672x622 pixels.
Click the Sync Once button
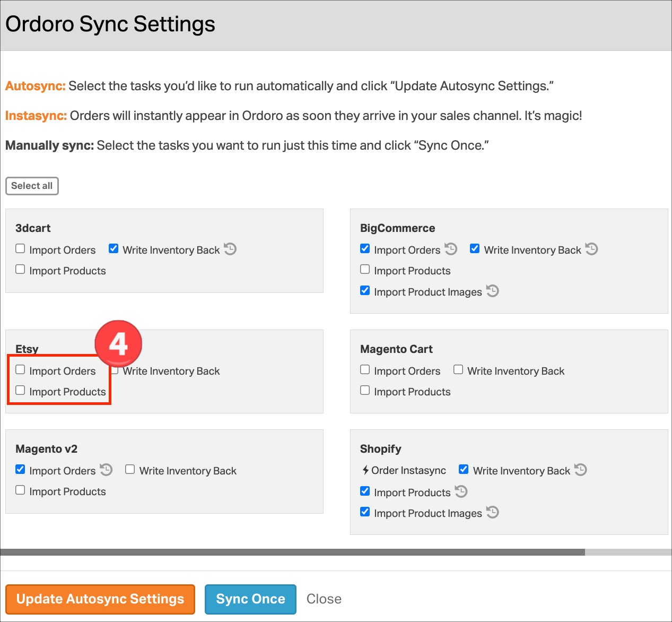click(x=250, y=599)
